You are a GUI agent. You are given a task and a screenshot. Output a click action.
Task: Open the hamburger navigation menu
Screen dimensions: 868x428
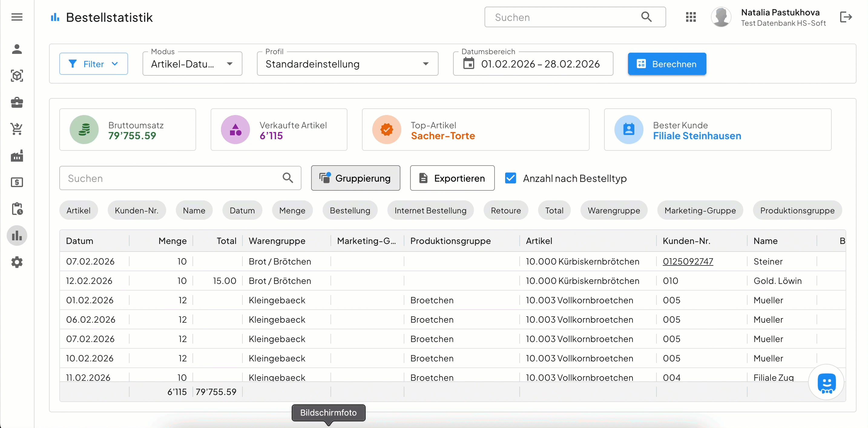coord(17,17)
